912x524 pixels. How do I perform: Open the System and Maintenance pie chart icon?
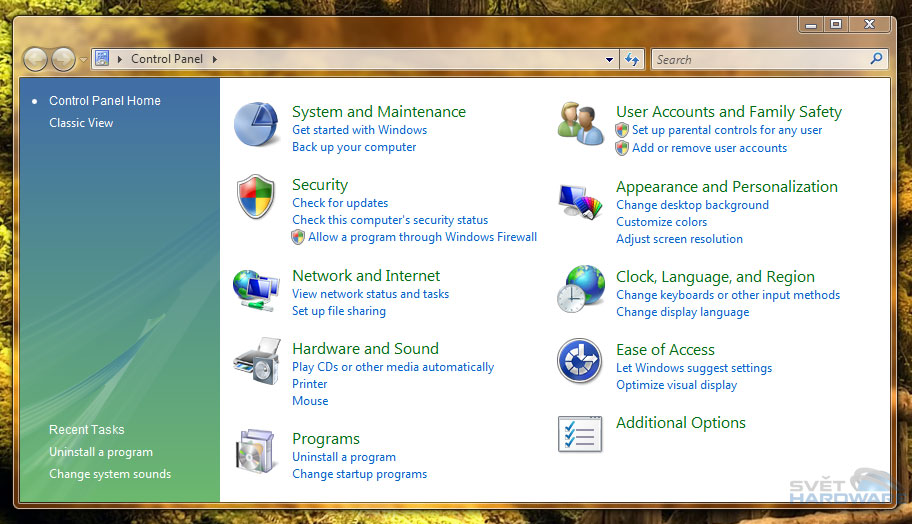257,124
